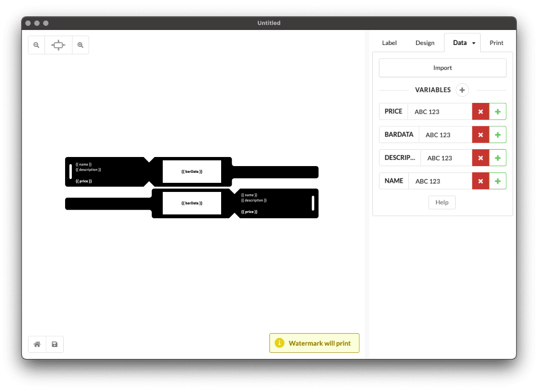Delete the BARDATA variable
The height and width of the screenshot is (392, 538).
[481, 135]
